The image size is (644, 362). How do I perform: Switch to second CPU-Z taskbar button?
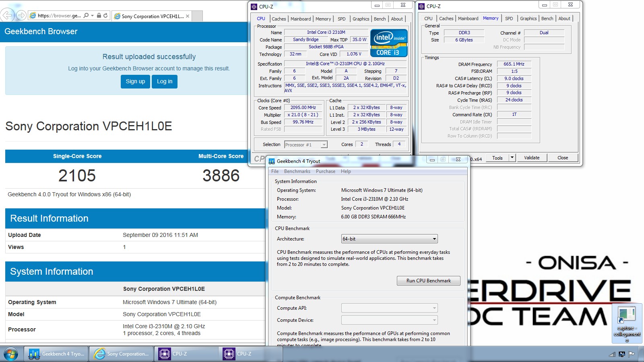click(250, 354)
